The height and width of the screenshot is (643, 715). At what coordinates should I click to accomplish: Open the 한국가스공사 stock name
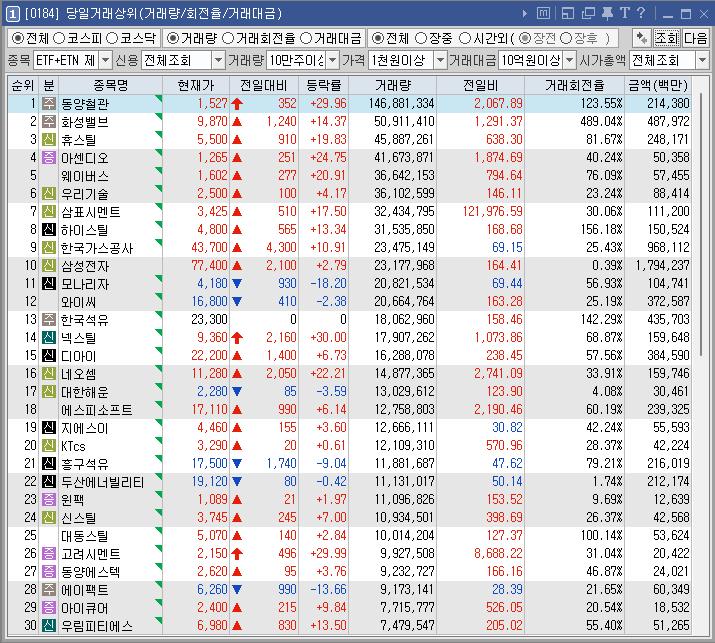[97, 248]
